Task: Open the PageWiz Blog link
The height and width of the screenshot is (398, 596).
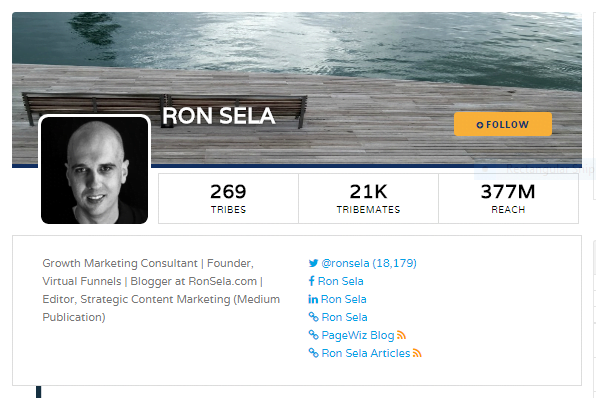Action: pos(358,335)
